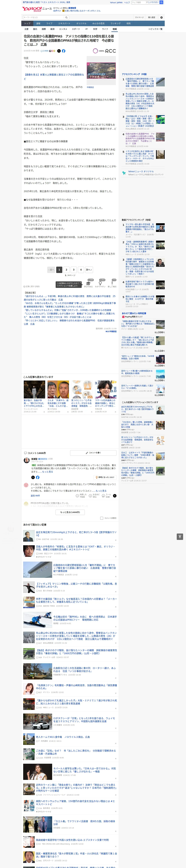186x868 pixels.
Task: Open article ロボタクシーが「日常」となった1年を振り返る
Action: click(x=85, y=719)
